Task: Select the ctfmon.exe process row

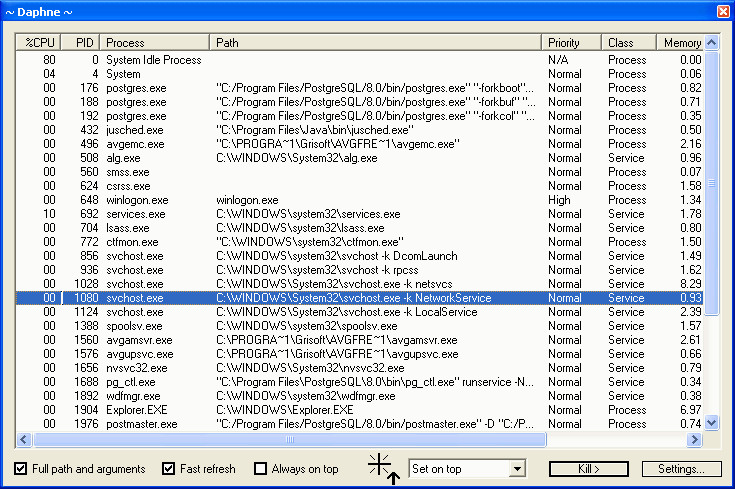Action: (360, 242)
